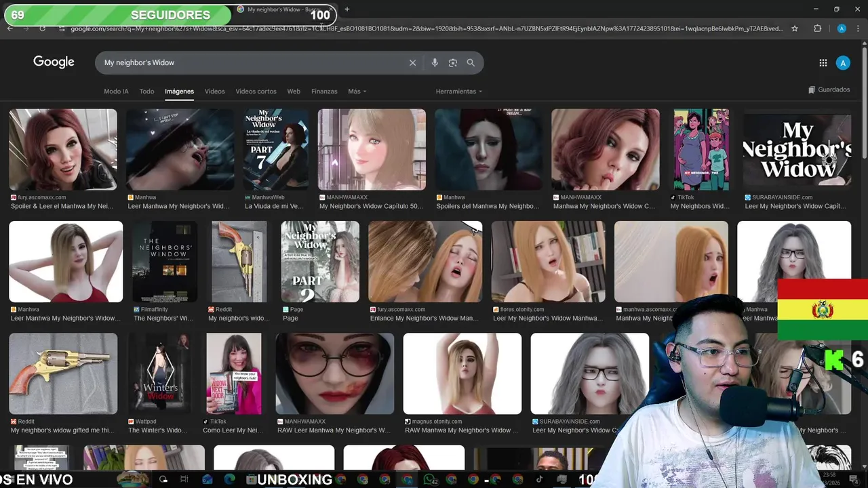
Task: Expand the Herramientas dropdown
Action: (x=459, y=91)
